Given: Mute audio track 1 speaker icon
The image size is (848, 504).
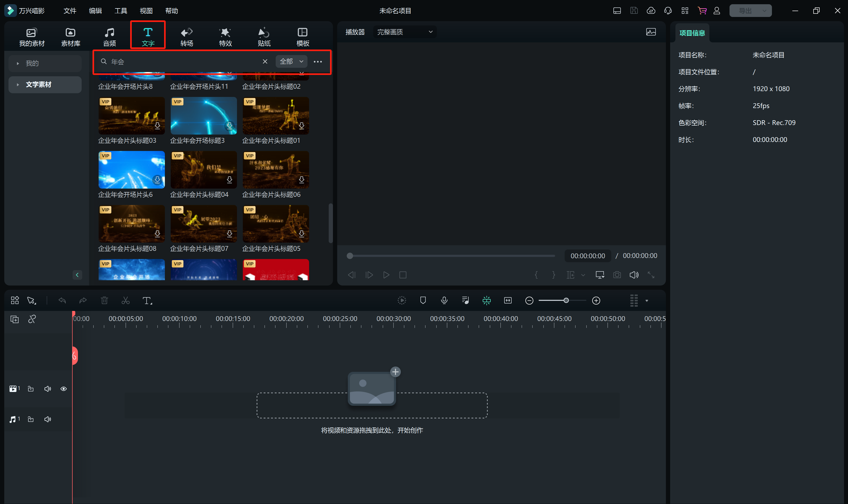Looking at the screenshot, I should (48, 420).
